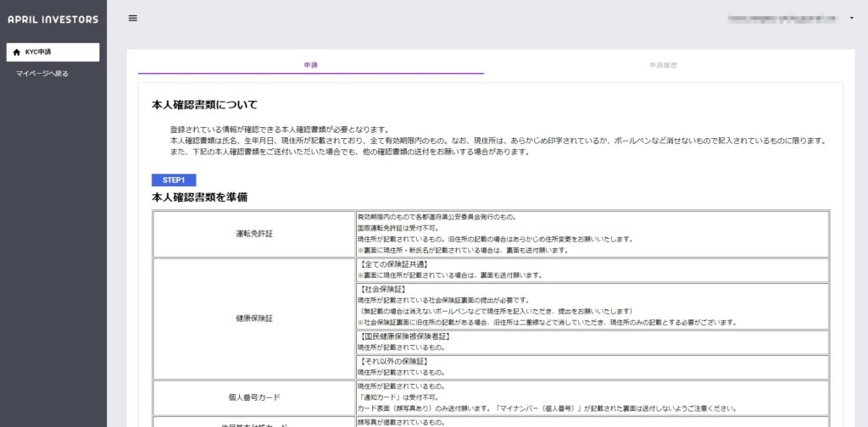The width and height of the screenshot is (868, 427).
Task: Select the 【それ以外の保険証】 cell
Action: tap(592, 367)
